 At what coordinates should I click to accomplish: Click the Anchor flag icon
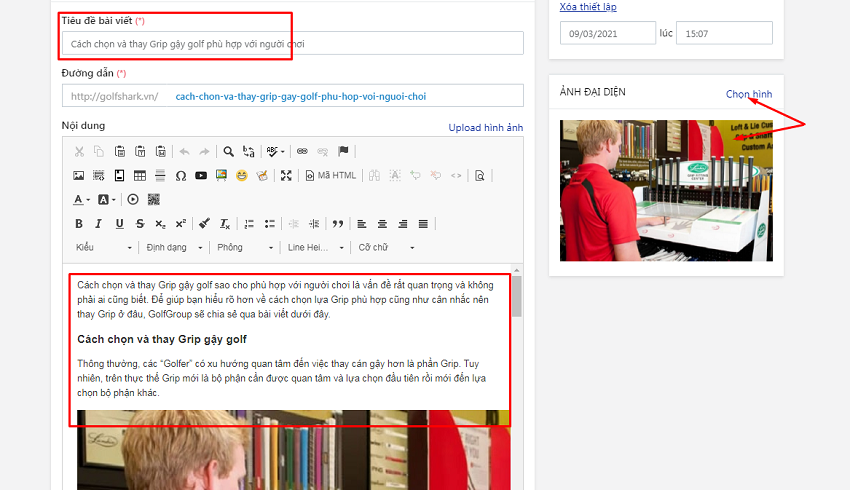point(343,152)
